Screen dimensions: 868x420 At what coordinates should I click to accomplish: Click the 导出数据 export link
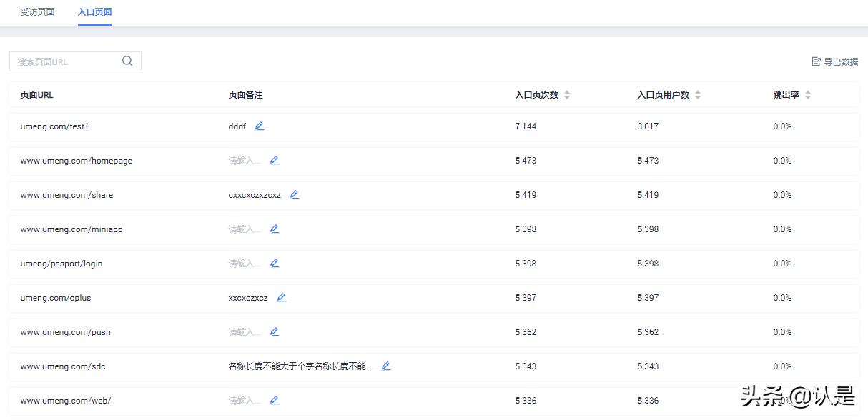(x=840, y=61)
